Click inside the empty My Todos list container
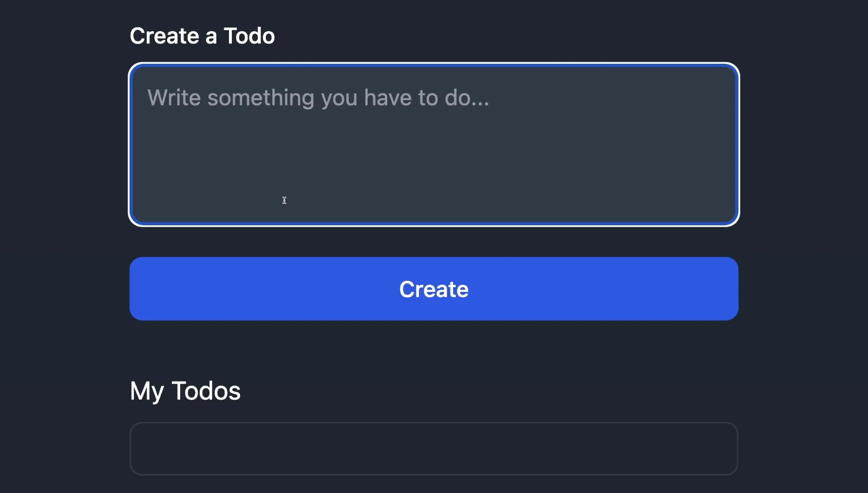Image resolution: width=868 pixels, height=493 pixels. 434,448
